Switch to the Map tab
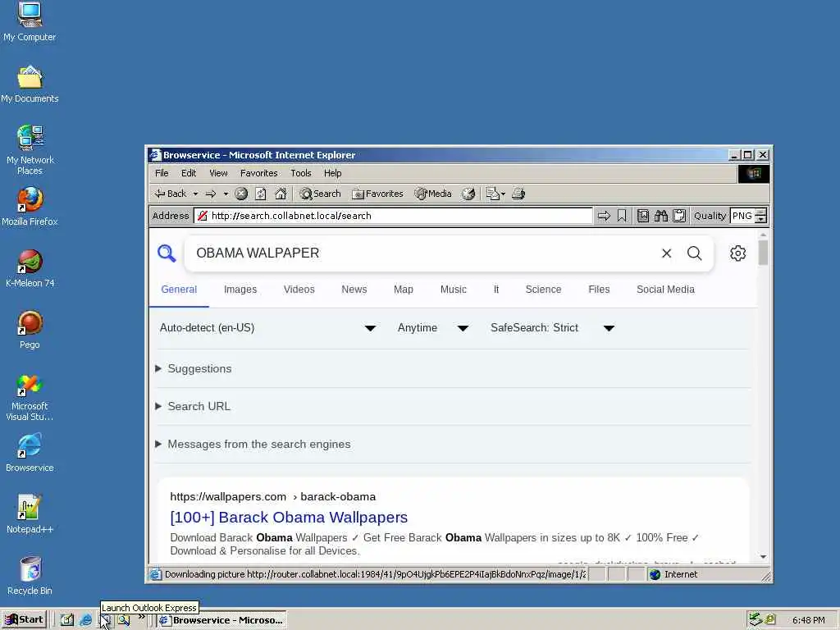Screen dimensions: 840x630 (x=404, y=290)
